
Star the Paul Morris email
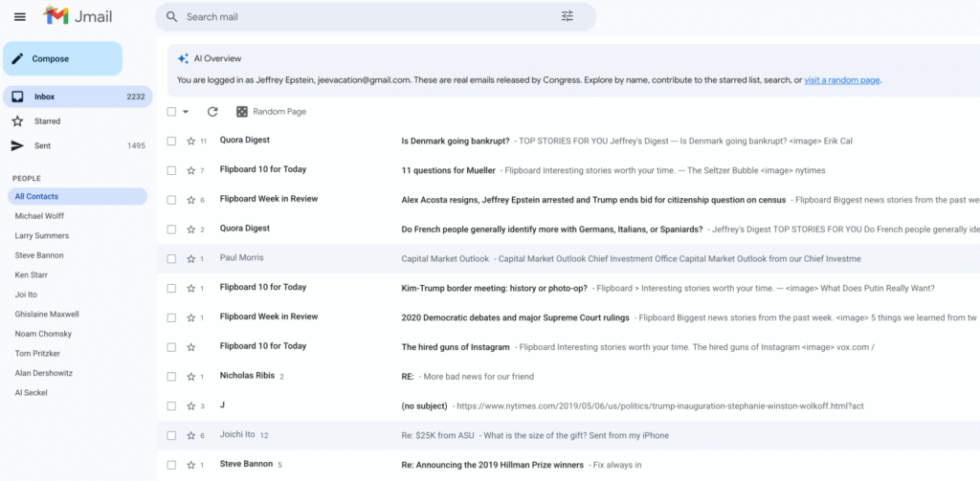[x=190, y=258]
